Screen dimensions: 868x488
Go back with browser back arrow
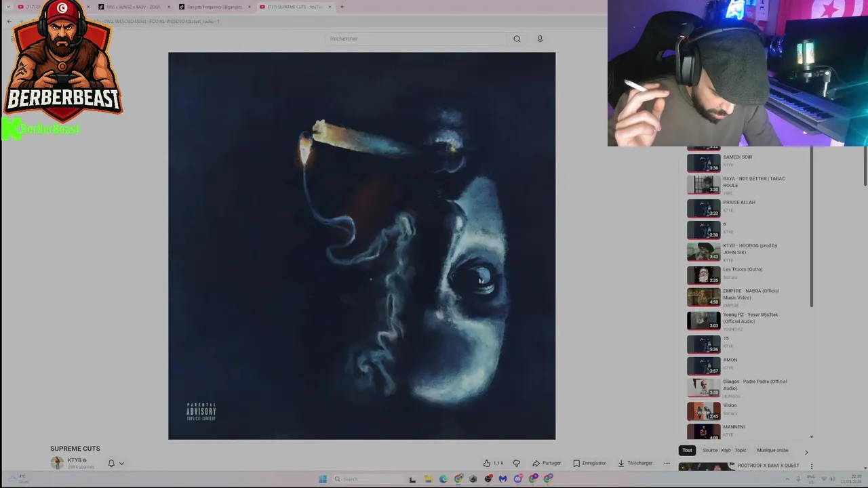9,21
